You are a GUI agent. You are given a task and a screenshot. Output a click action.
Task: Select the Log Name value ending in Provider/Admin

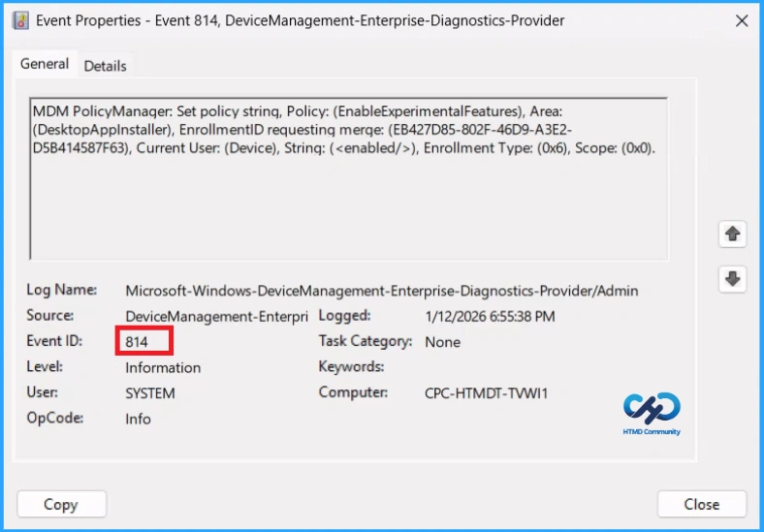point(381,291)
